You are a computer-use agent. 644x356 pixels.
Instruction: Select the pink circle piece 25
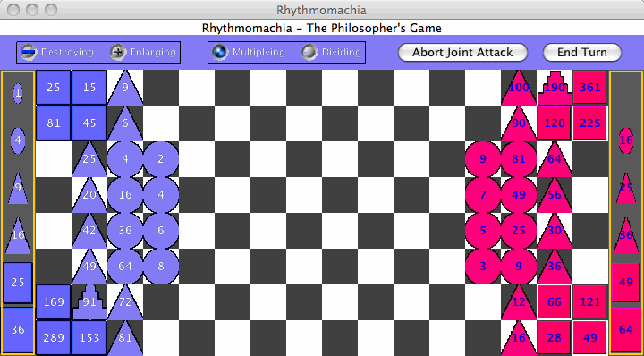click(x=519, y=231)
